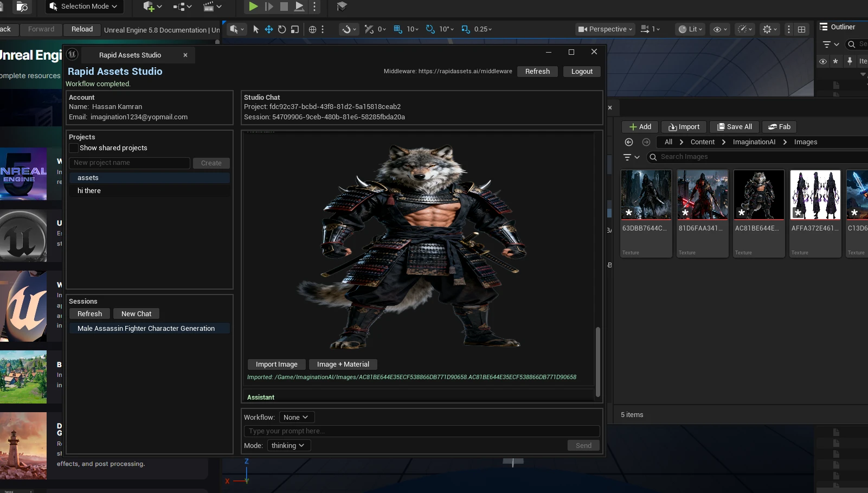The height and width of the screenshot is (493, 868).
Task: Open the Cinematics clapperboard dropdown
Action: (x=212, y=7)
